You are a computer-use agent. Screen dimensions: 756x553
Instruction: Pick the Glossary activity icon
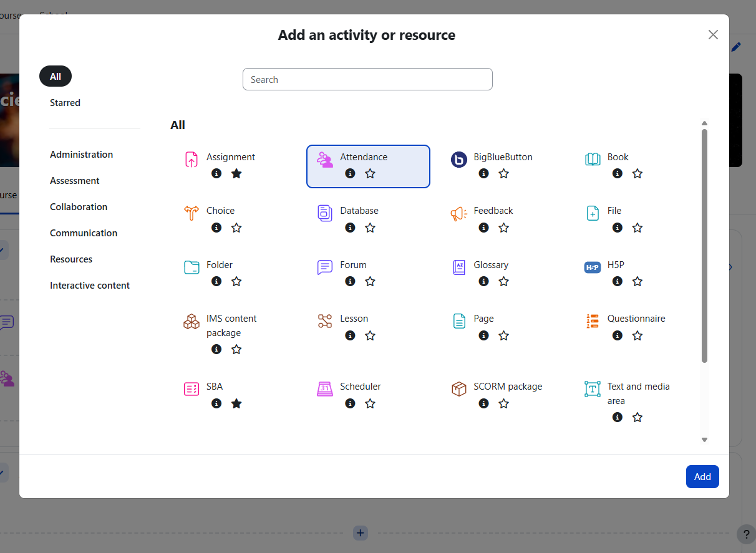click(x=459, y=267)
